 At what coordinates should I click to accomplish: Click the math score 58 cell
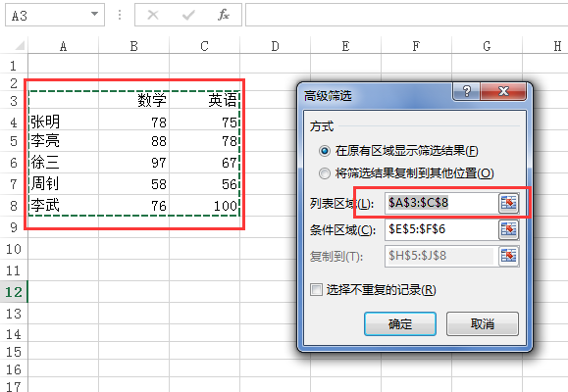[x=133, y=184]
